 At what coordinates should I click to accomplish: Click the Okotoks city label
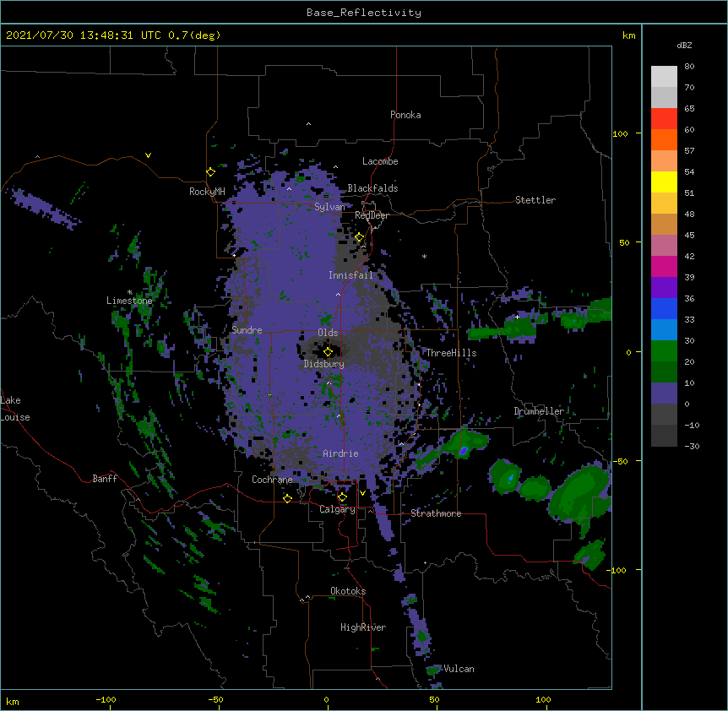point(348,591)
